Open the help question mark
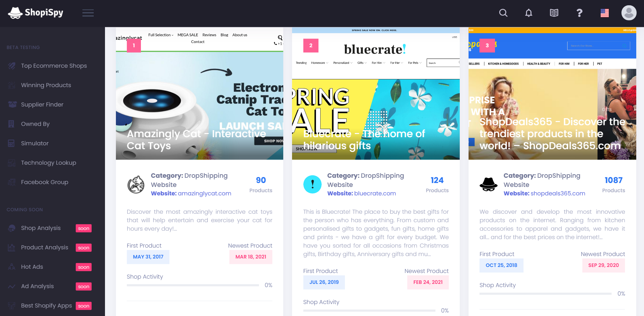 point(580,13)
